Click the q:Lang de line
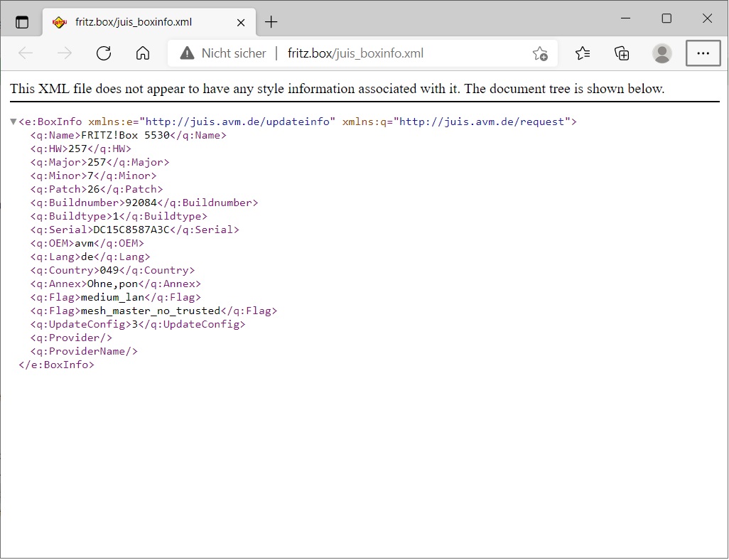The width and height of the screenshot is (729, 560). (90, 257)
